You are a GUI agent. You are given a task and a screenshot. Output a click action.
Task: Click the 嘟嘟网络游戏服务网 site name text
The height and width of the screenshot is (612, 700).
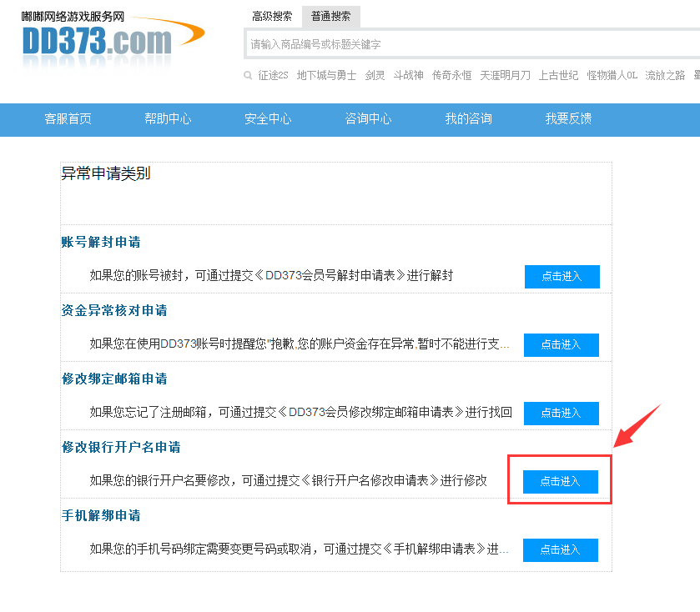tap(73, 17)
